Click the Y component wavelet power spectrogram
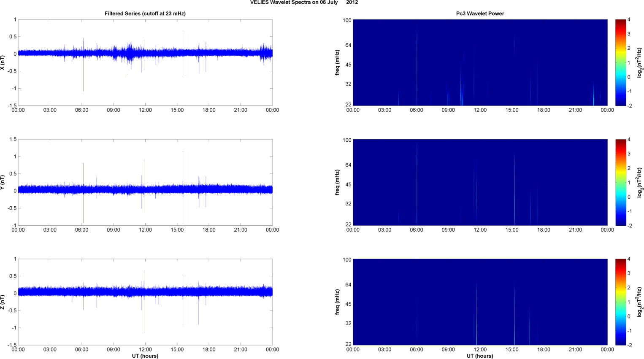The image size is (644, 359). 480,182
